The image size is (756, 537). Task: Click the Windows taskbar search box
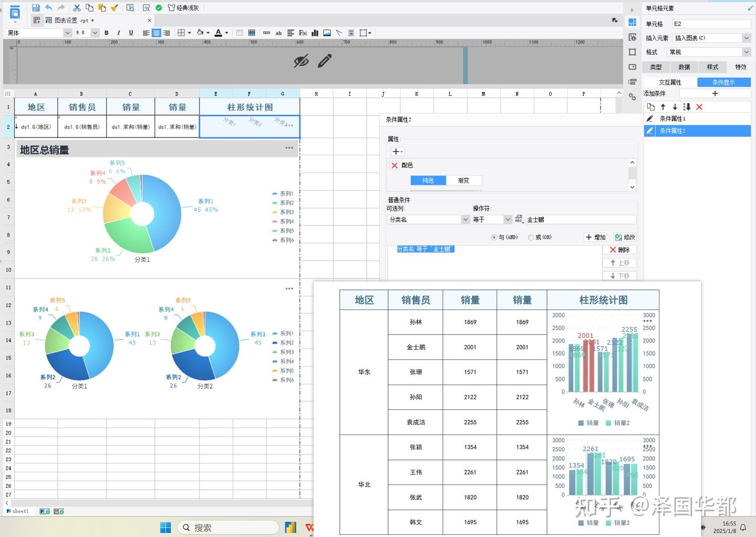(x=228, y=527)
